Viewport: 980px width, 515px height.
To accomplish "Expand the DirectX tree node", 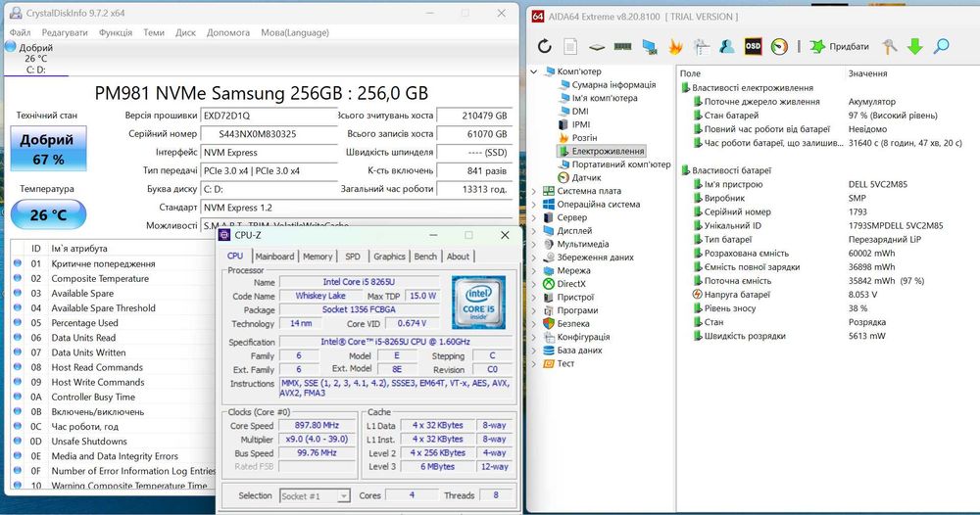I will click(534, 283).
